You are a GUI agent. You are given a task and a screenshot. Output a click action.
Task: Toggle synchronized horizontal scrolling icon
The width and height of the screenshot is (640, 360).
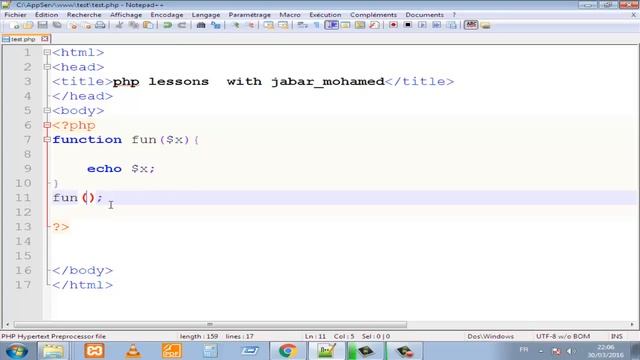pyautogui.click(x=283, y=25)
